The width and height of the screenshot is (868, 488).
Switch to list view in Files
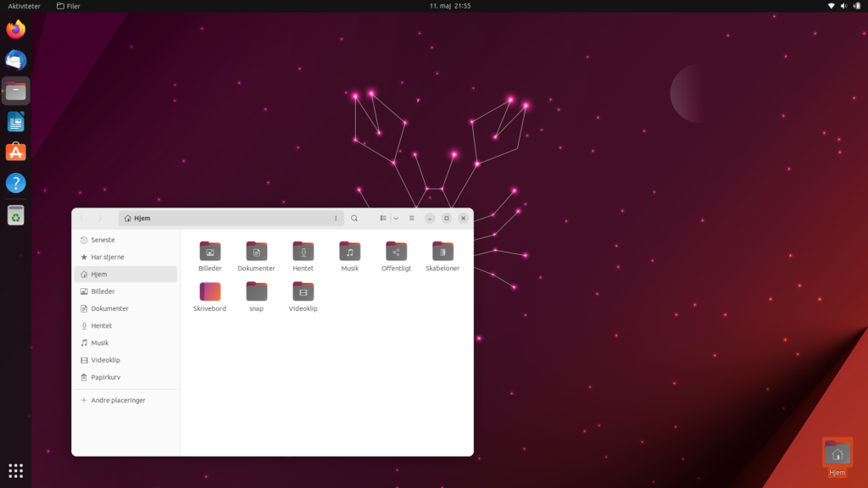pos(383,218)
